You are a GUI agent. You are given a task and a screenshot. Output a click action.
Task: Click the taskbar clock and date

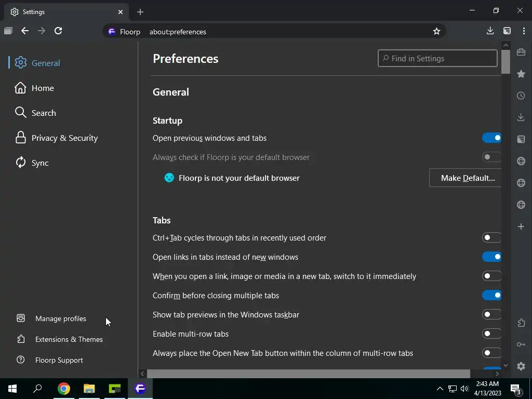tap(487, 389)
